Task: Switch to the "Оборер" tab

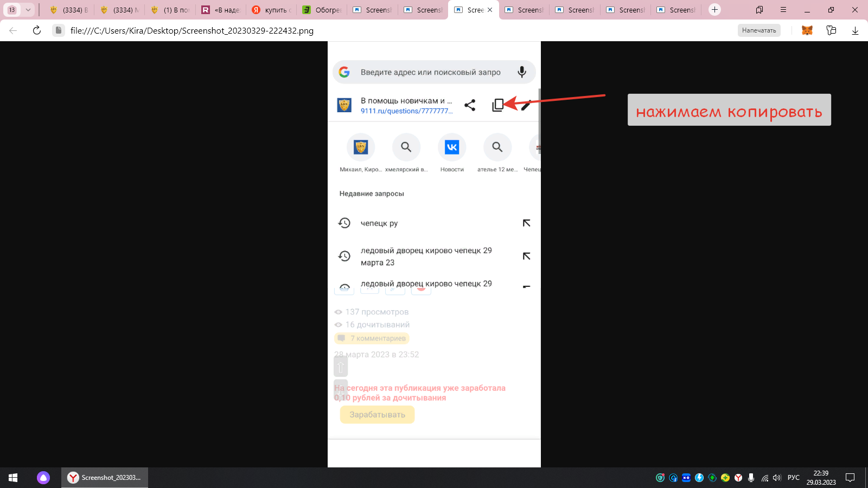Action: pos(322,10)
